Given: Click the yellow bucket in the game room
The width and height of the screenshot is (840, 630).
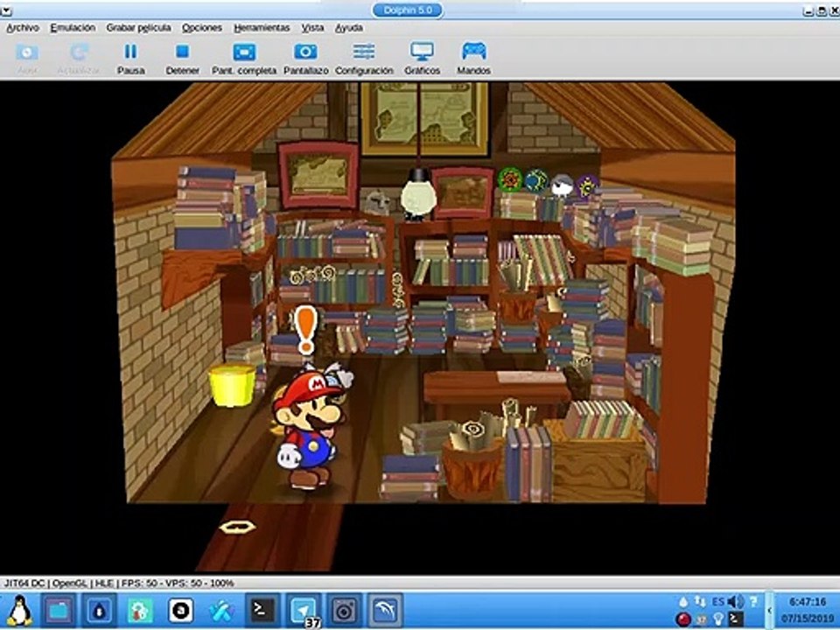Looking at the screenshot, I should [x=232, y=385].
